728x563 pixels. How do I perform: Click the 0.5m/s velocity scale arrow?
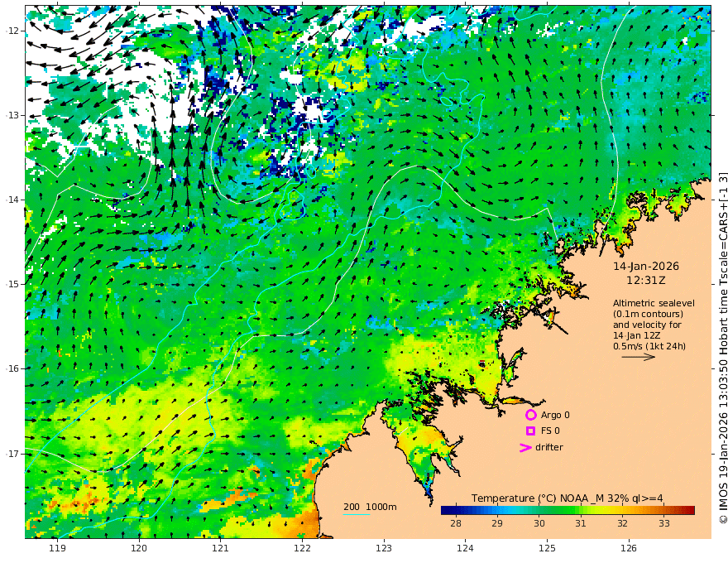[639, 357]
